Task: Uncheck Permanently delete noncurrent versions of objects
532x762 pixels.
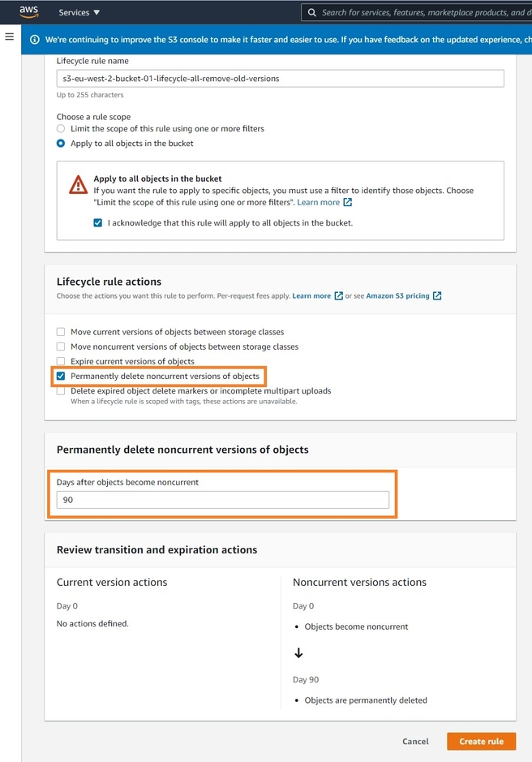Action: point(61,377)
